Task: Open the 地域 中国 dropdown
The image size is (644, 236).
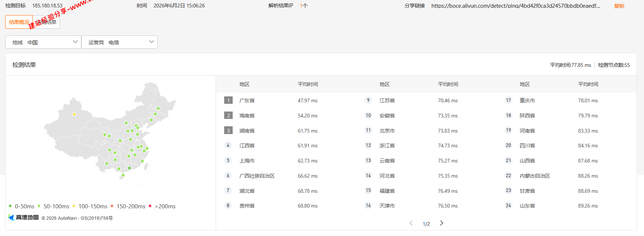Action: pos(43,42)
